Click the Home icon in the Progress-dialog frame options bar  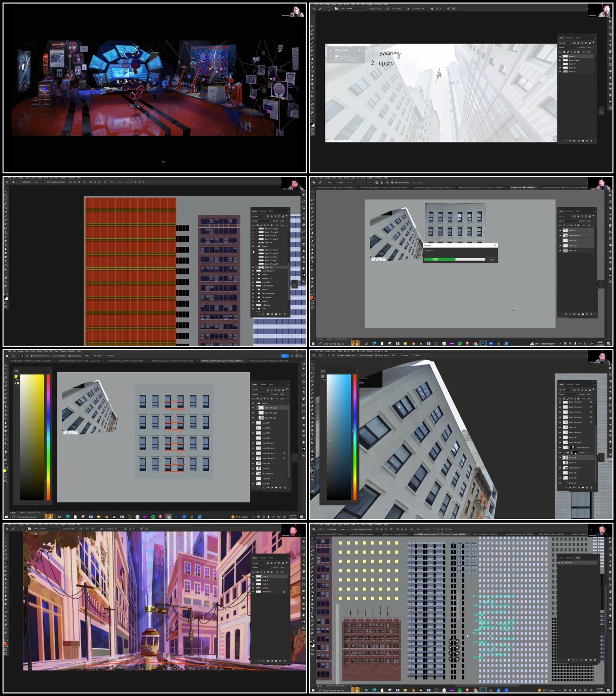[314, 182]
